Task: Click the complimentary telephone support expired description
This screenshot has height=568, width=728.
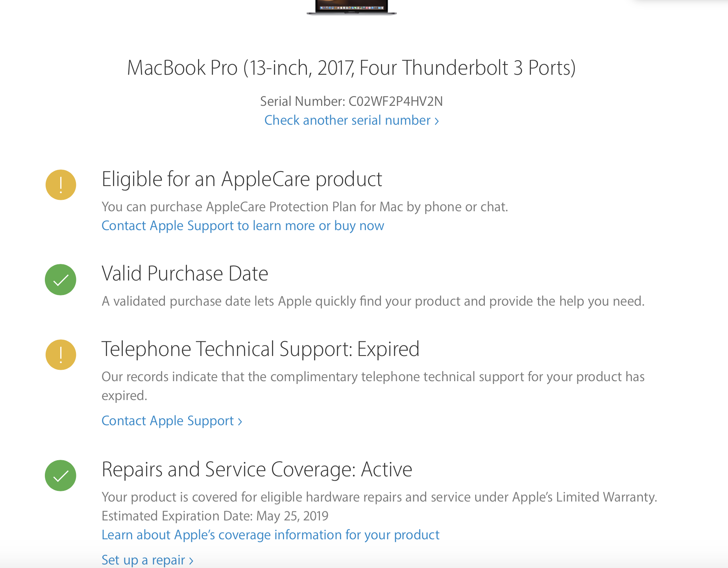Action: click(373, 377)
